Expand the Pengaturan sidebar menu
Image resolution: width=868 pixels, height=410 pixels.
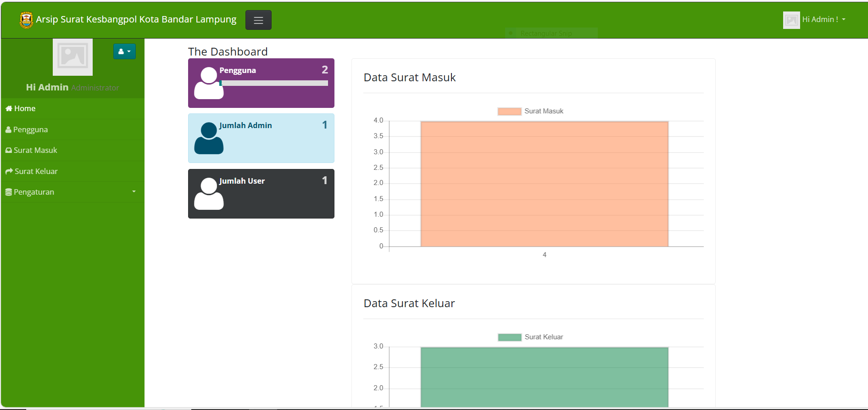(72, 192)
